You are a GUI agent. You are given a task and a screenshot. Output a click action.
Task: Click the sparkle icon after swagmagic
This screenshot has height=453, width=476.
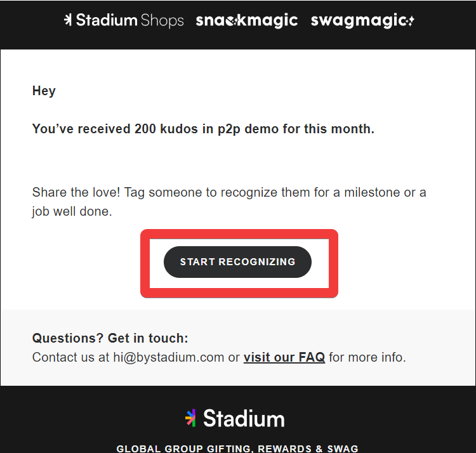[411, 21]
